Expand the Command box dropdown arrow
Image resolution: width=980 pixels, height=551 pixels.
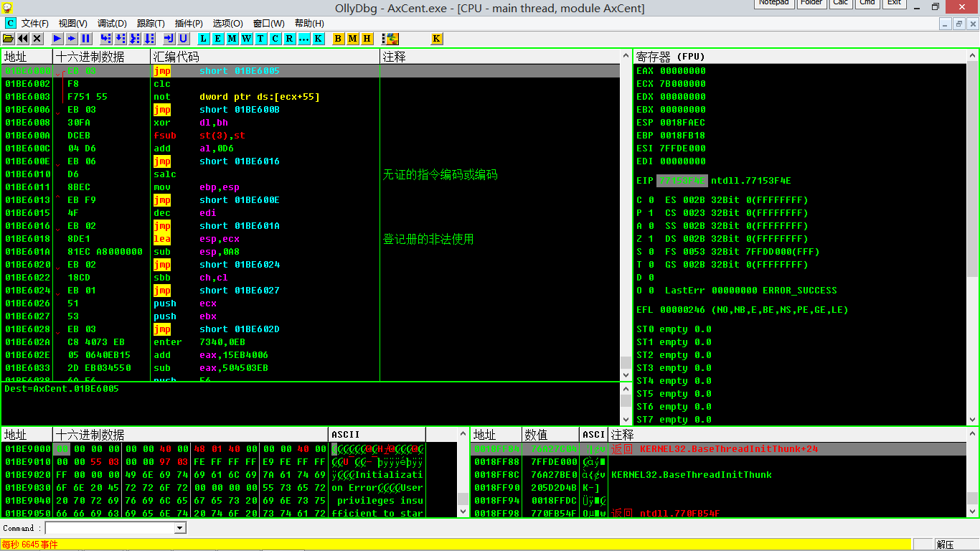(180, 528)
